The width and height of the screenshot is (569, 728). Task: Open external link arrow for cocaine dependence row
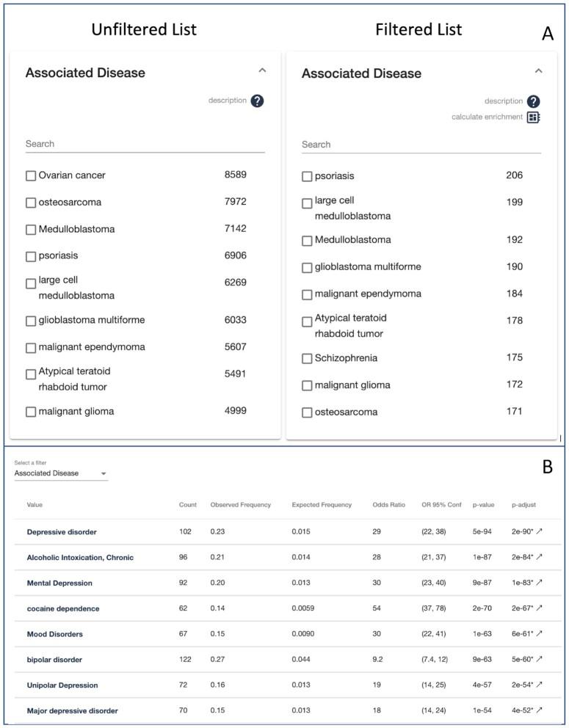[540, 608]
